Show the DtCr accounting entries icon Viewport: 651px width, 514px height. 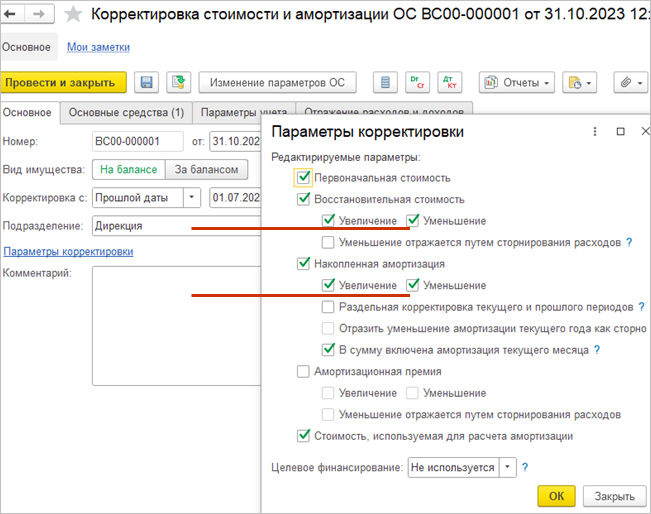pos(416,82)
